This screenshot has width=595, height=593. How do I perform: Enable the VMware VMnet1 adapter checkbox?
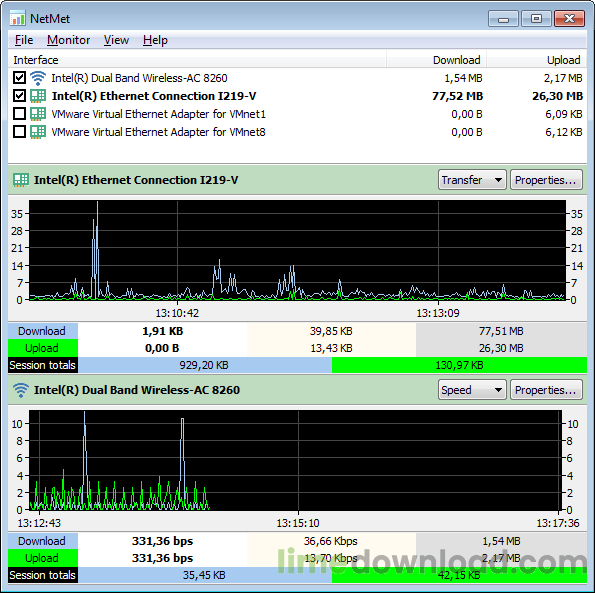(x=19, y=113)
